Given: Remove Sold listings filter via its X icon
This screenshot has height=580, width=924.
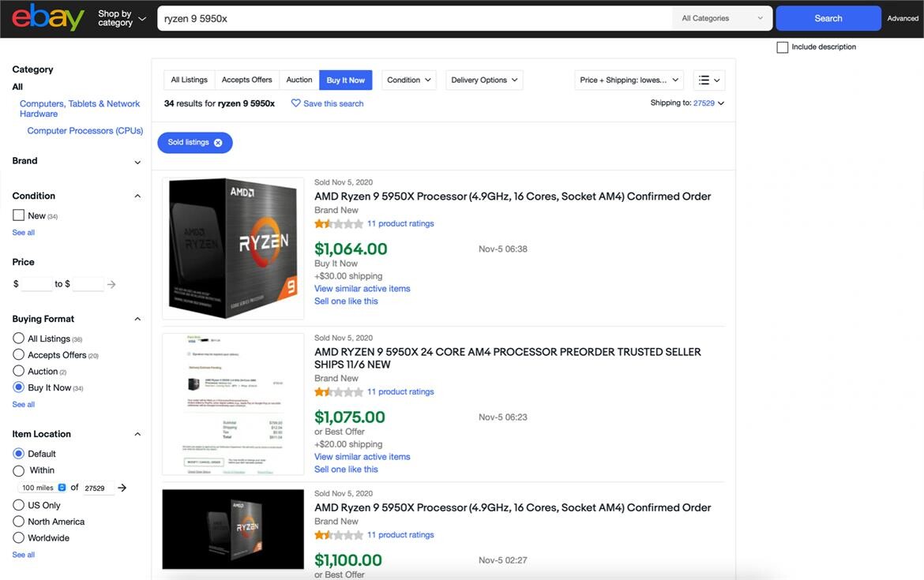Looking at the screenshot, I should tap(216, 142).
